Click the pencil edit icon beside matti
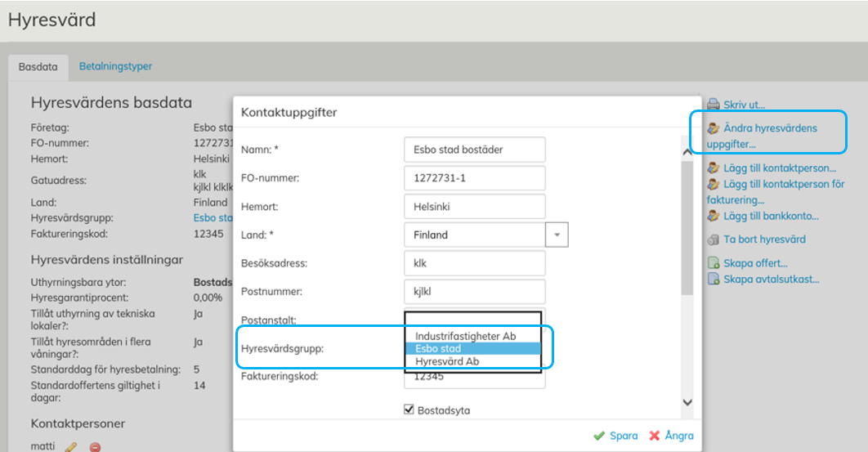 point(71,446)
